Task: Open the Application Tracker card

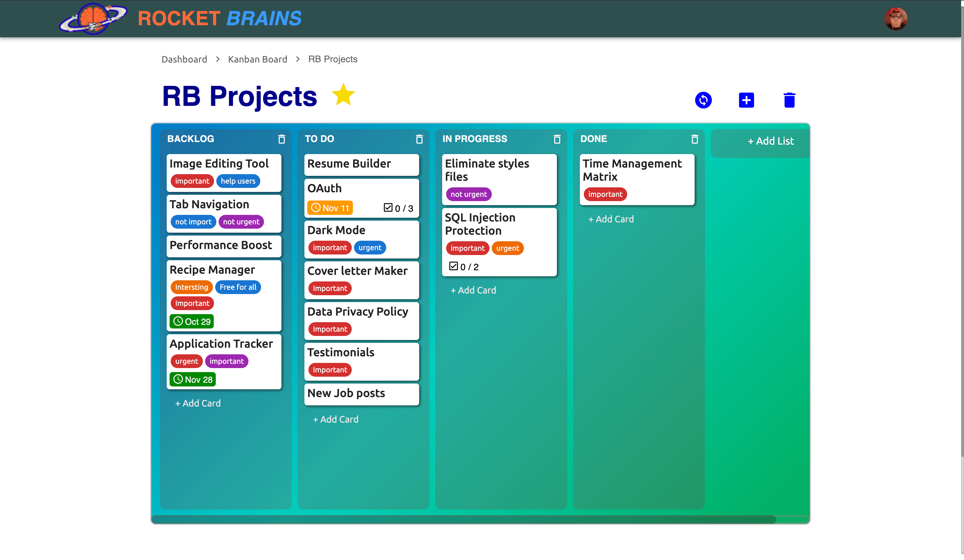Action: click(224, 362)
